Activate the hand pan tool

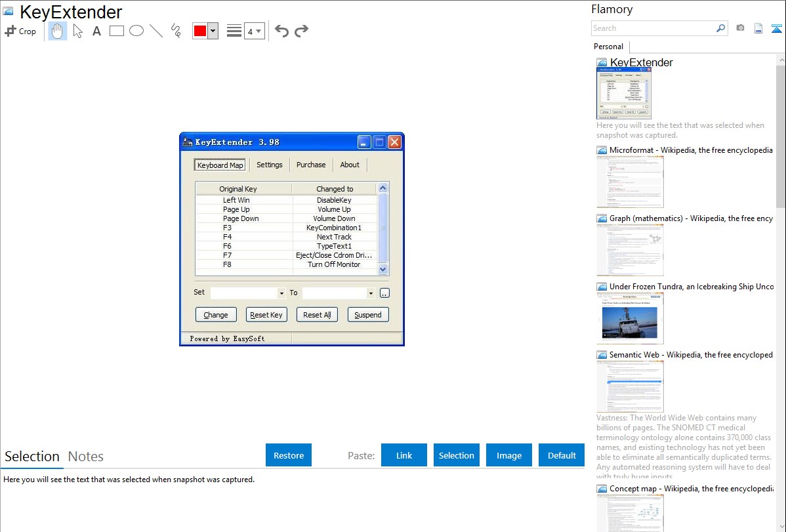coord(58,31)
